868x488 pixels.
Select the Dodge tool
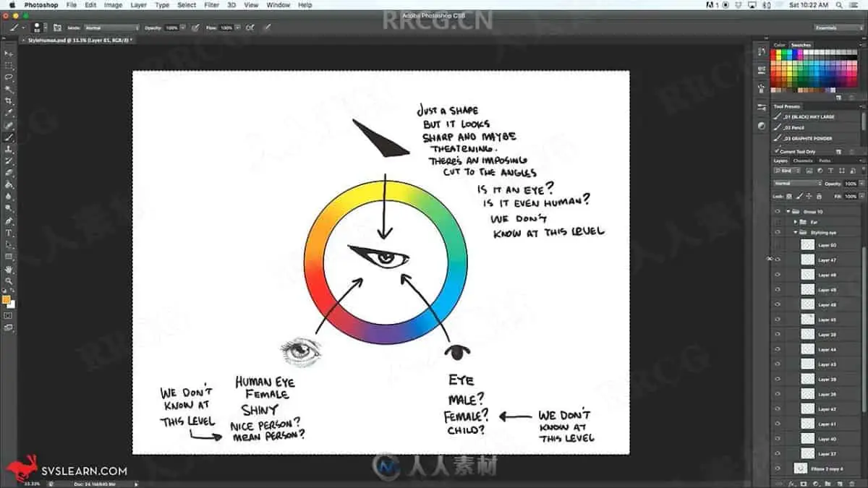coord(9,208)
